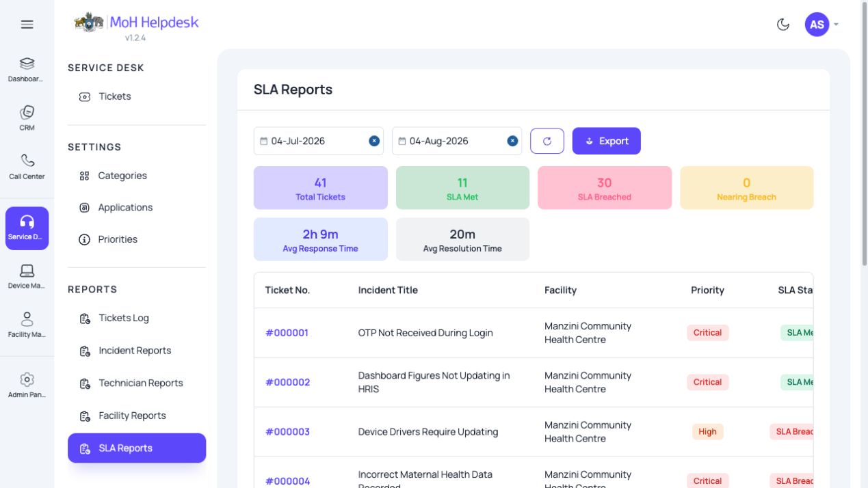Click the SLA Breached summary card
The image size is (868, 488).
click(x=605, y=188)
